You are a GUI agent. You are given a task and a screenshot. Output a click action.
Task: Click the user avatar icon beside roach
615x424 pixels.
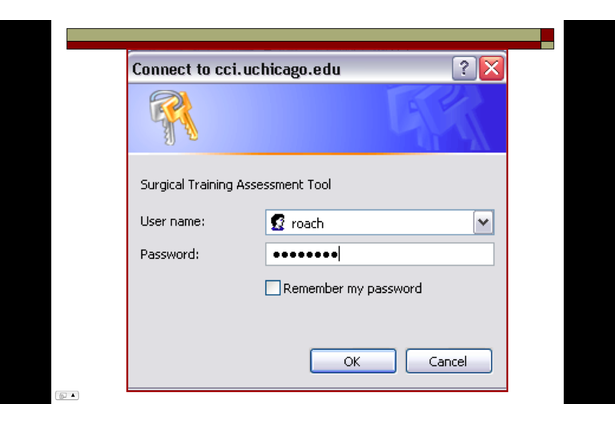coord(278,222)
